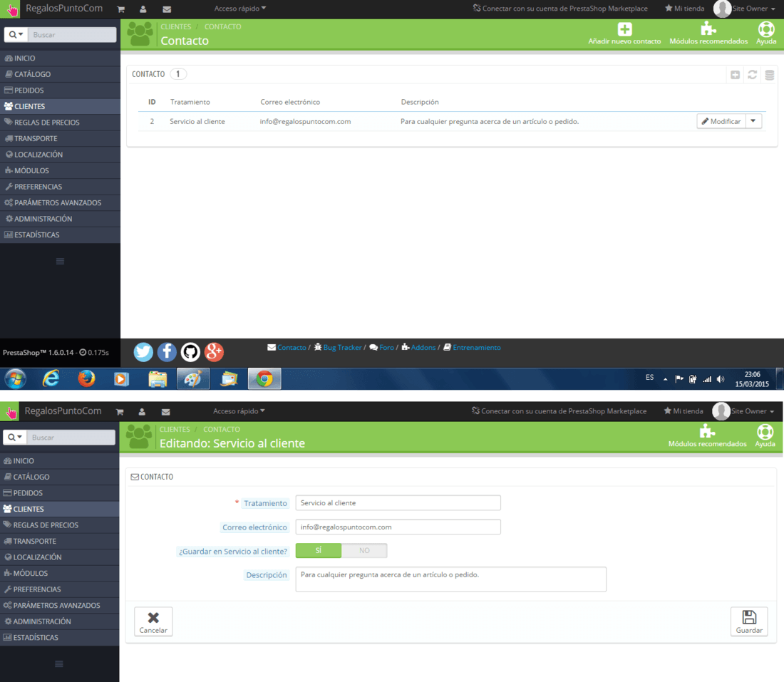Open the Ayuda lifebuoy on the Contacto list page
The height and width of the screenshot is (682, 784).
[x=766, y=33]
